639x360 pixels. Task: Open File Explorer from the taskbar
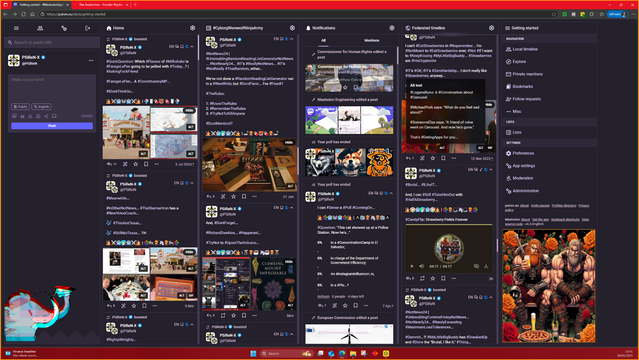[x=353, y=353]
